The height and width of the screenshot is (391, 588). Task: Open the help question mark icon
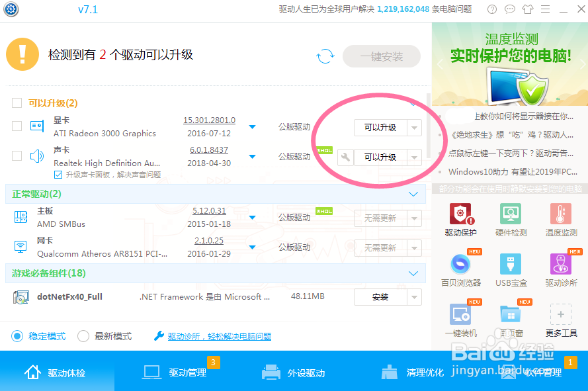(491, 9)
